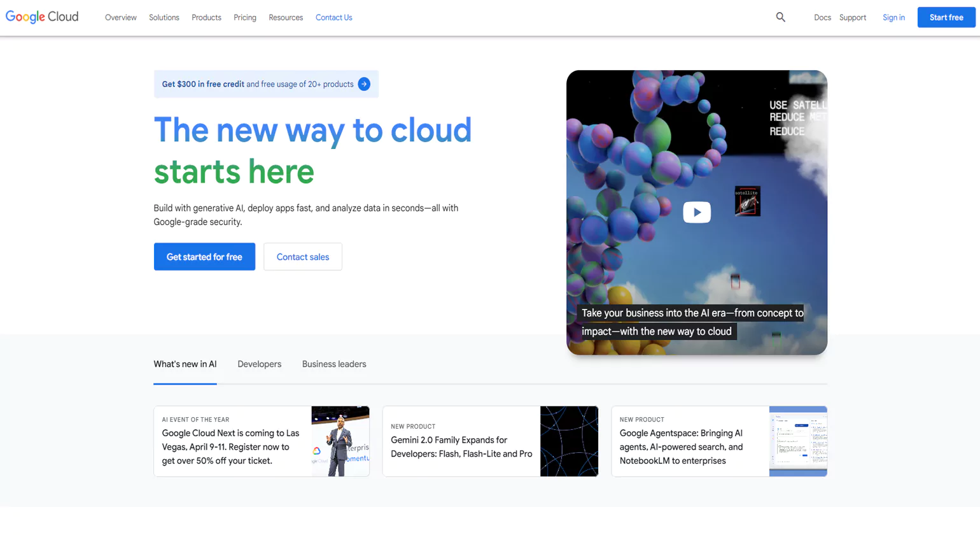This screenshot has height=535, width=980.
Task: Click the Google Cloud logo
Action: click(41, 17)
